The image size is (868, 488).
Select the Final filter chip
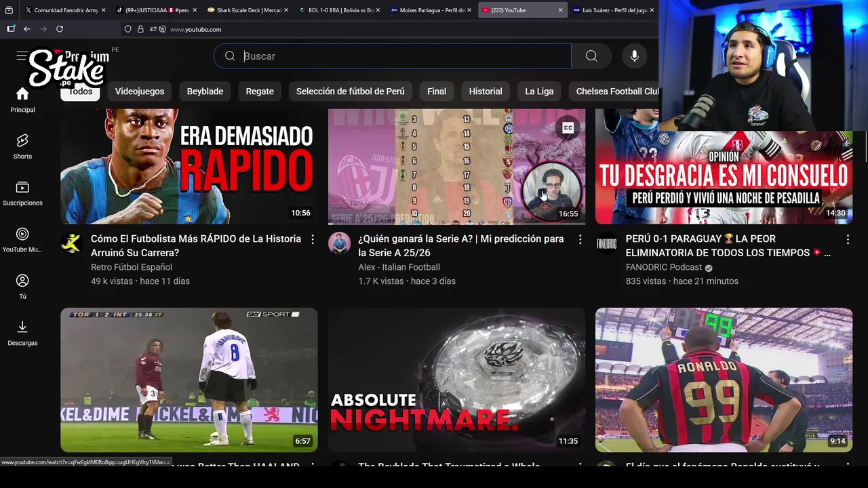(437, 91)
